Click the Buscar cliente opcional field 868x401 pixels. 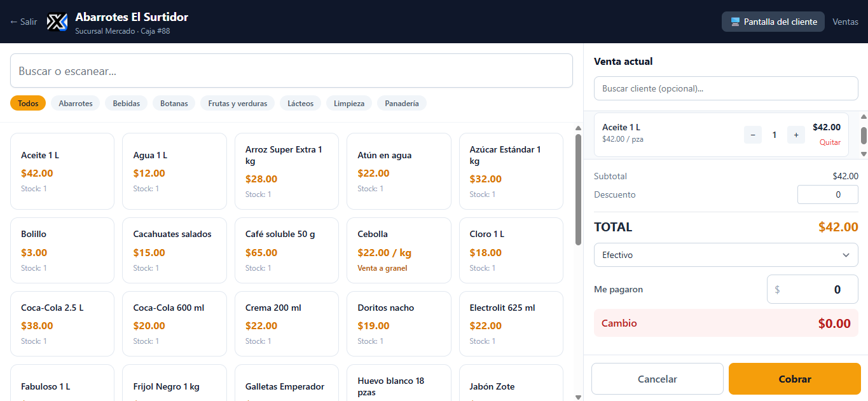coord(726,88)
